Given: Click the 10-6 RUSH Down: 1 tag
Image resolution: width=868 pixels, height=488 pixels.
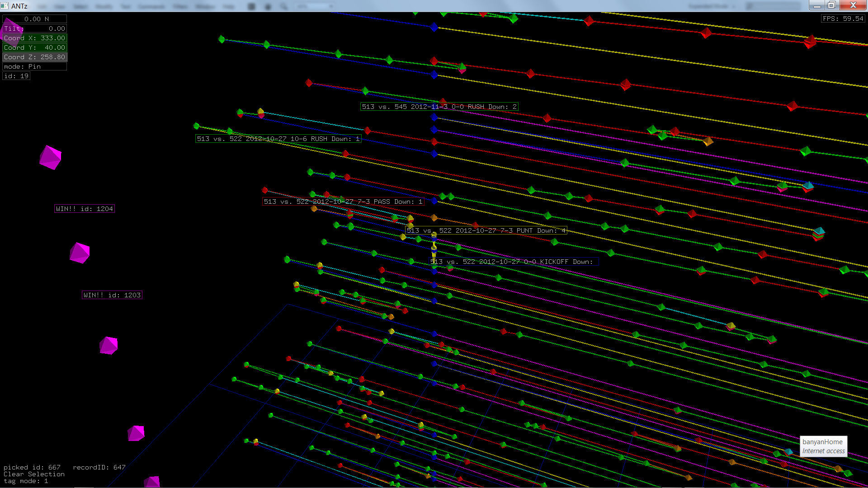Looking at the screenshot, I should point(278,139).
